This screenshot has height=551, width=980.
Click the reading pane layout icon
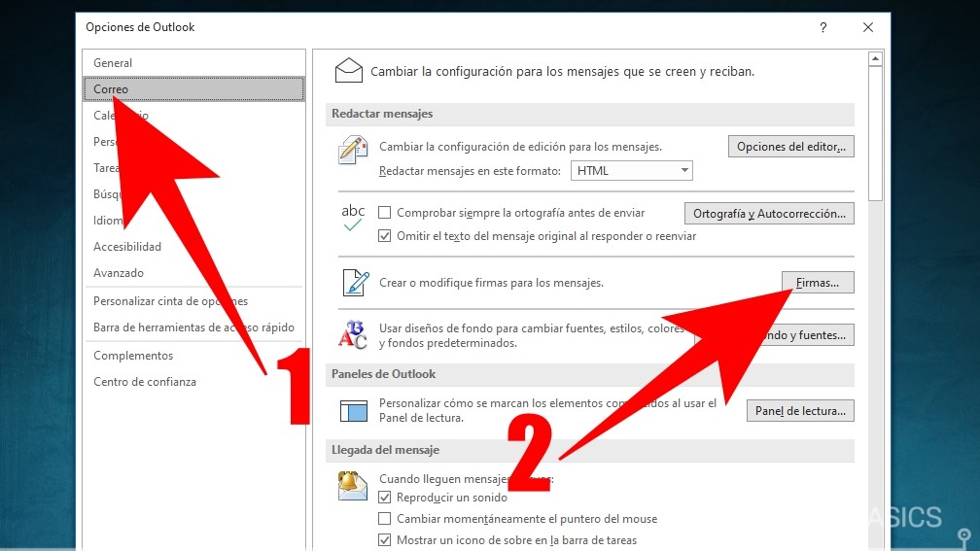[x=354, y=411]
